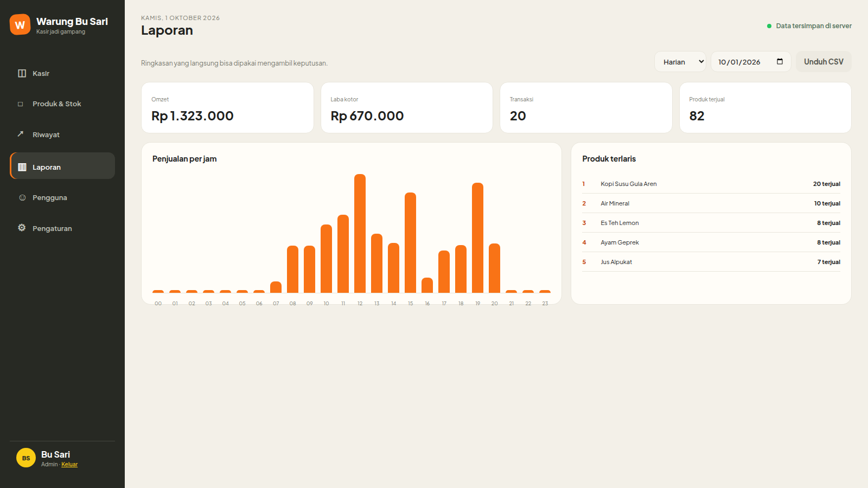Select the hour 19 sales bar

point(477,237)
